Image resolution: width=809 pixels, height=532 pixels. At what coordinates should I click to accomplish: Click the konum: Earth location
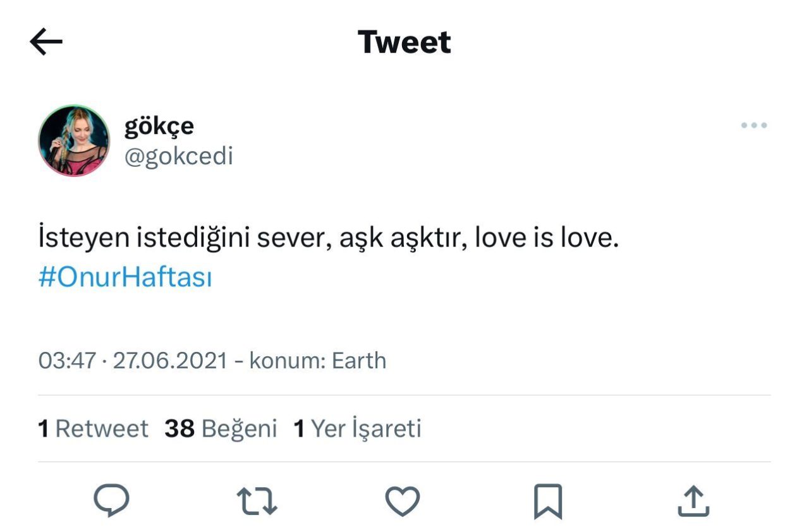point(317,361)
